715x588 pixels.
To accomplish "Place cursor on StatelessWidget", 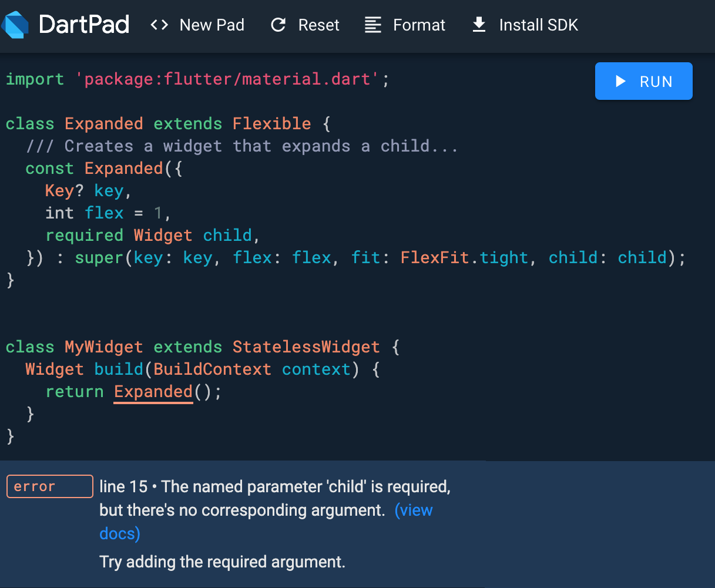I will 306,347.
